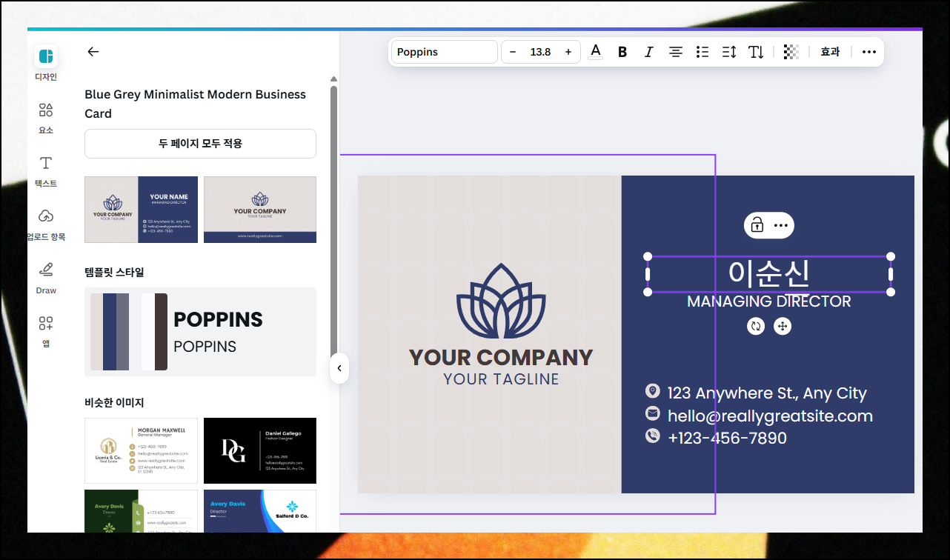Screen dimensions: 950x560
Task: Toggle bold formatting
Action: click(x=622, y=52)
